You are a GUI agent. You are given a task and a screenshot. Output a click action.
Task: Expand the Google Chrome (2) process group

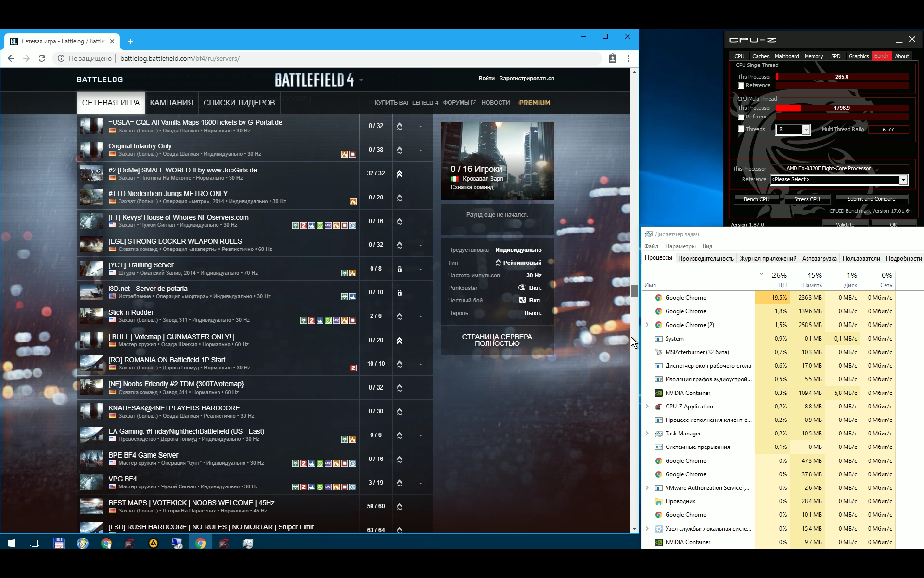tap(647, 325)
